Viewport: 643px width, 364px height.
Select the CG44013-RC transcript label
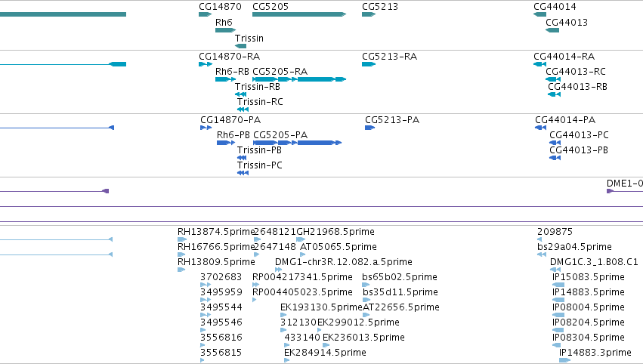click(x=576, y=72)
